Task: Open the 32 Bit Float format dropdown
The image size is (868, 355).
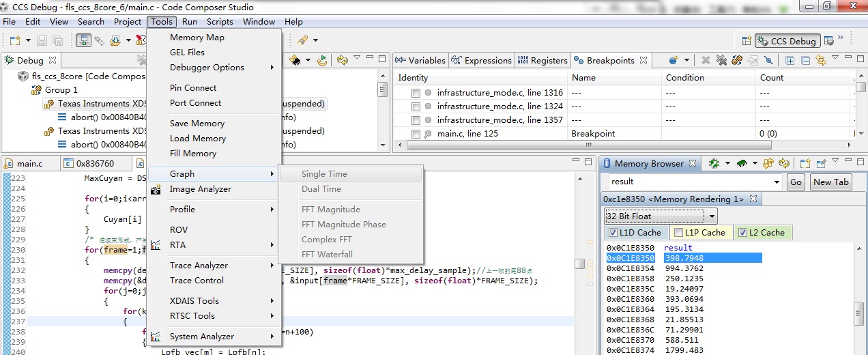Action: tap(712, 216)
